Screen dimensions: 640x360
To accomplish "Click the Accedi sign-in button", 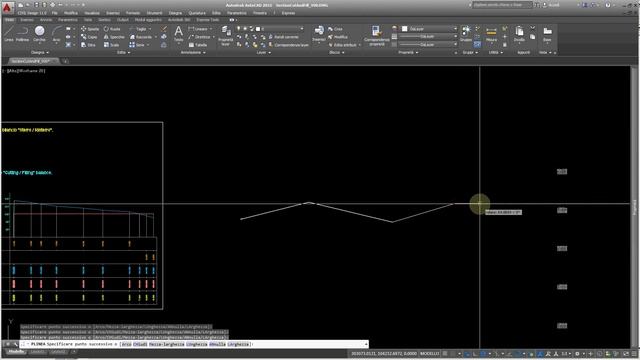I will point(551,5).
